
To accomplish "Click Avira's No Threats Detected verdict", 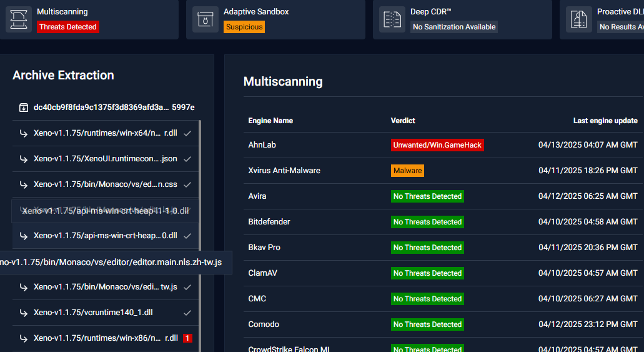I will tap(427, 196).
